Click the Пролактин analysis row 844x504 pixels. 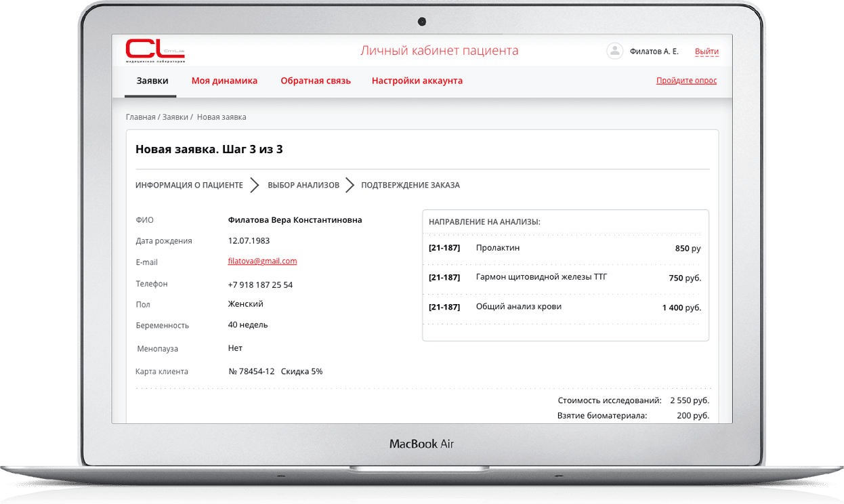[565, 249]
